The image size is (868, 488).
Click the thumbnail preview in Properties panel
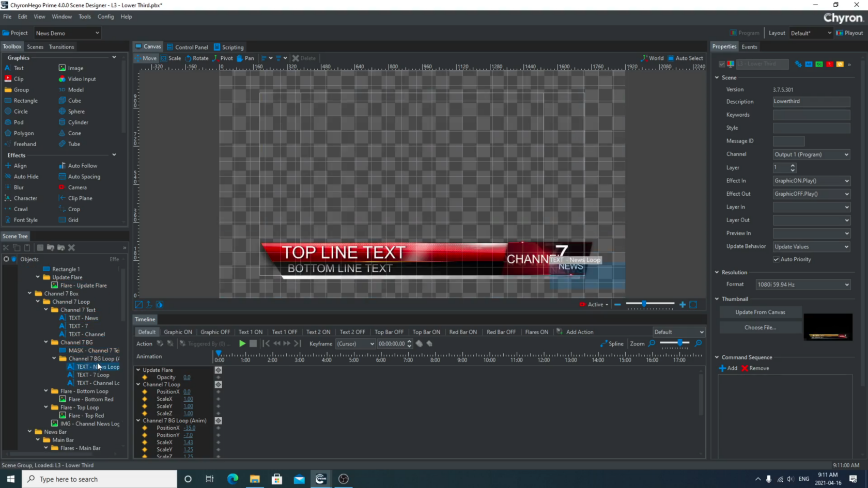pos(829,327)
